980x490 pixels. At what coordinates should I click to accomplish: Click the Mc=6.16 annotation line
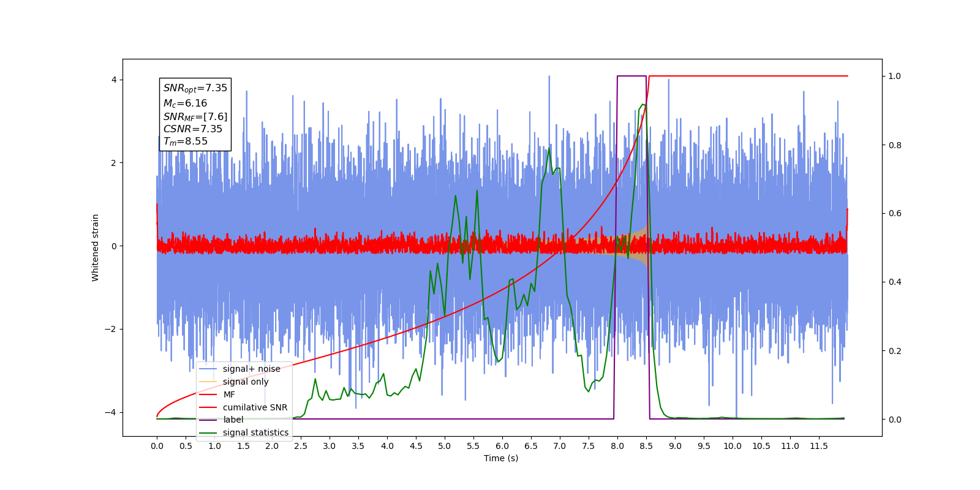(x=185, y=104)
